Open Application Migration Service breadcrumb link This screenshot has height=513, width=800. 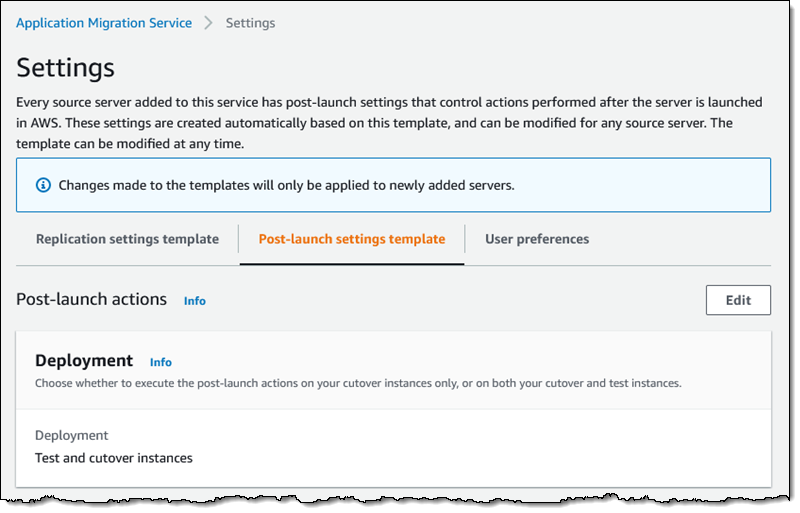pos(104,22)
